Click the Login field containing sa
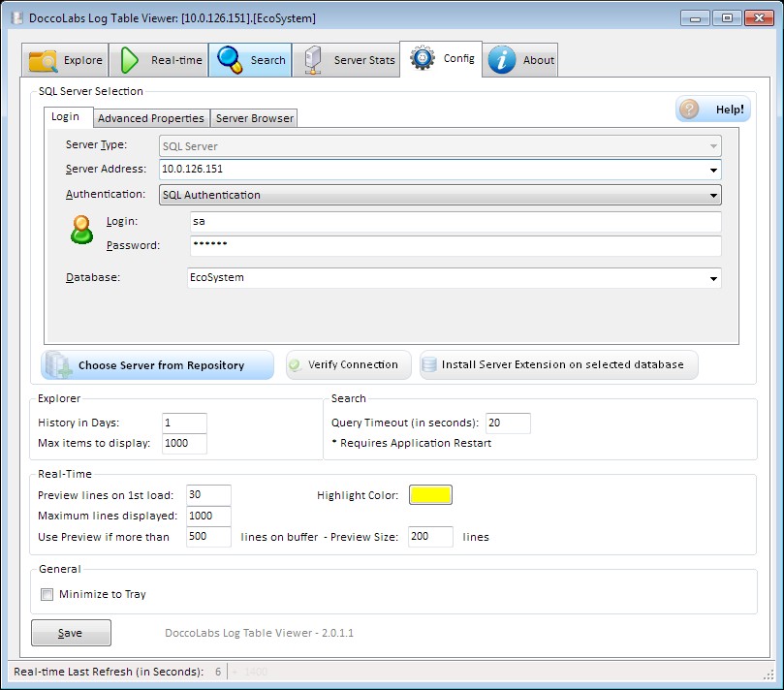 (455, 222)
